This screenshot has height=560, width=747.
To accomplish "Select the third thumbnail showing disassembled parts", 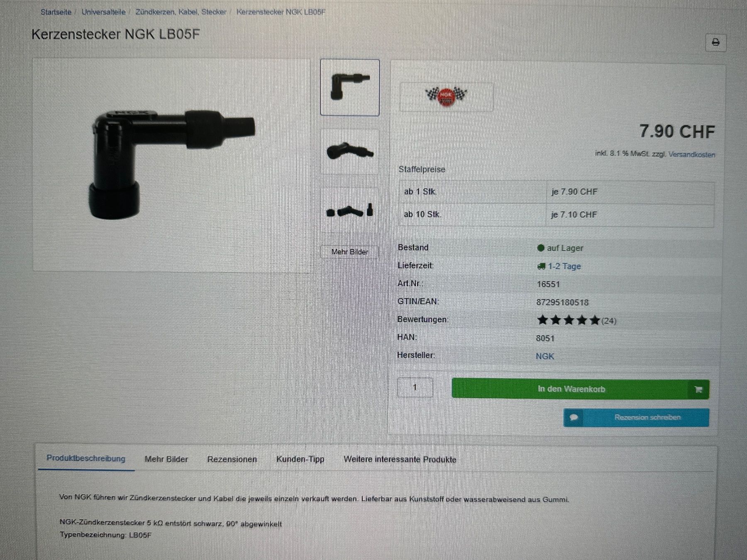I will [x=350, y=210].
